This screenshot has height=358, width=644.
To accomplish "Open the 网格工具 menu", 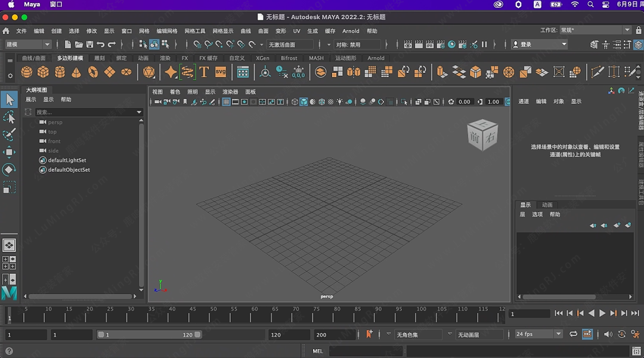I will 194,31.
